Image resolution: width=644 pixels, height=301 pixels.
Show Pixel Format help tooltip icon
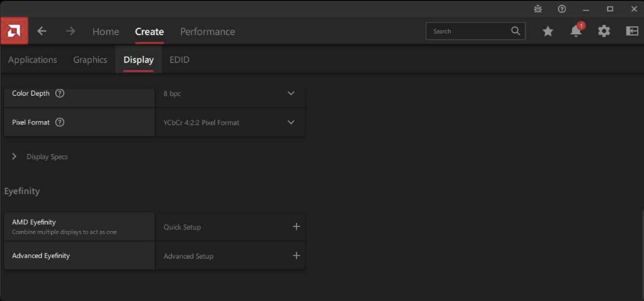click(x=59, y=123)
